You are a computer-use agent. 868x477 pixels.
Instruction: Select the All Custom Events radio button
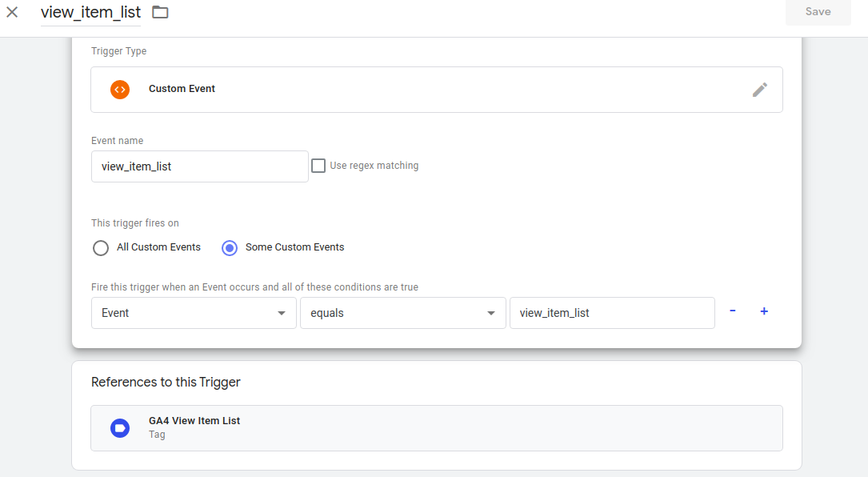point(101,247)
